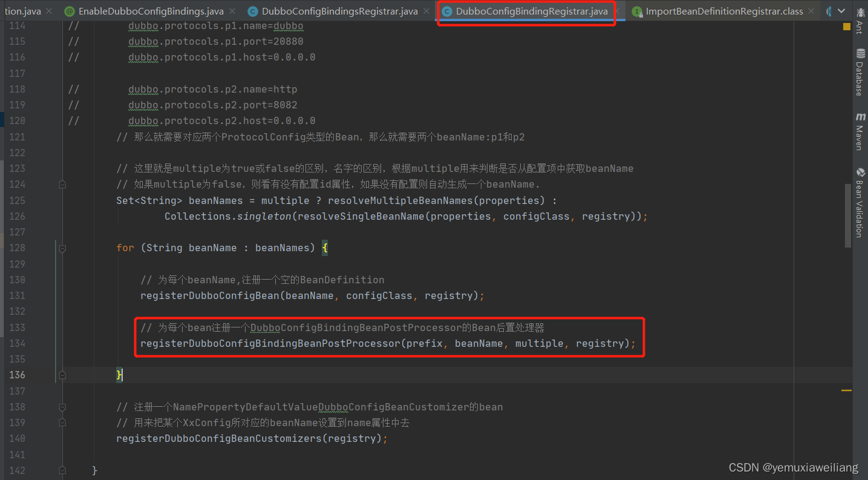Close EnableDubboConfigBindings.java tab

click(x=232, y=11)
